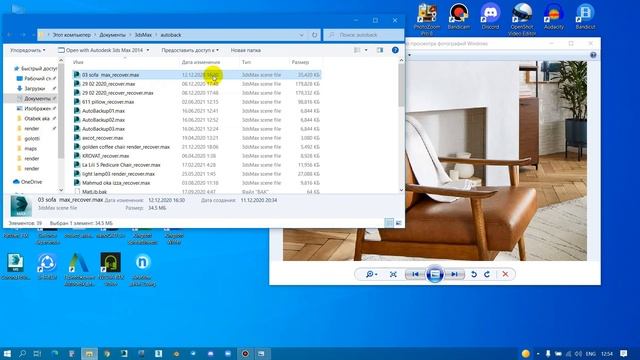Open Изображения in the navigation pane
Viewport: 640px width, 360px height.
[36, 109]
